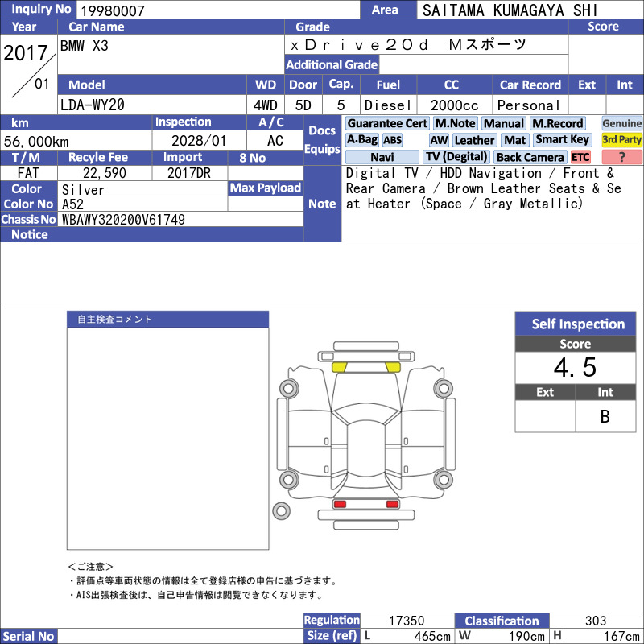Click the import value 2017DR
The image size is (644, 644).
point(189,173)
